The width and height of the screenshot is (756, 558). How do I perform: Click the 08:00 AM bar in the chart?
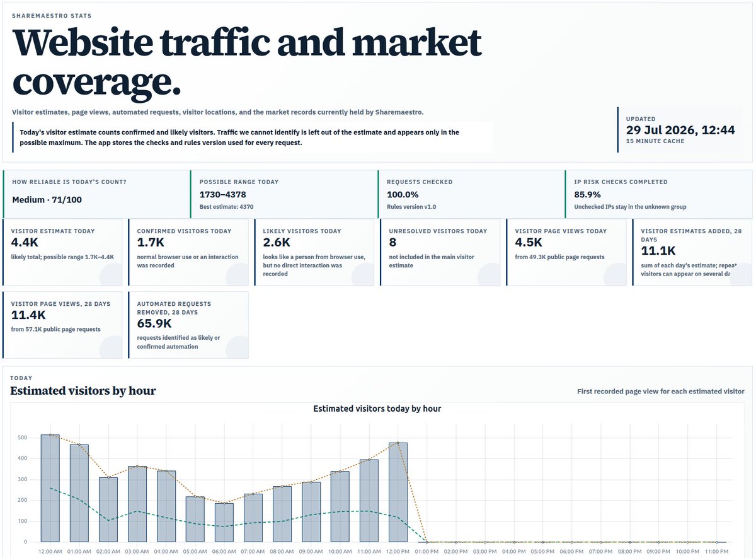[x=282, y=514]
